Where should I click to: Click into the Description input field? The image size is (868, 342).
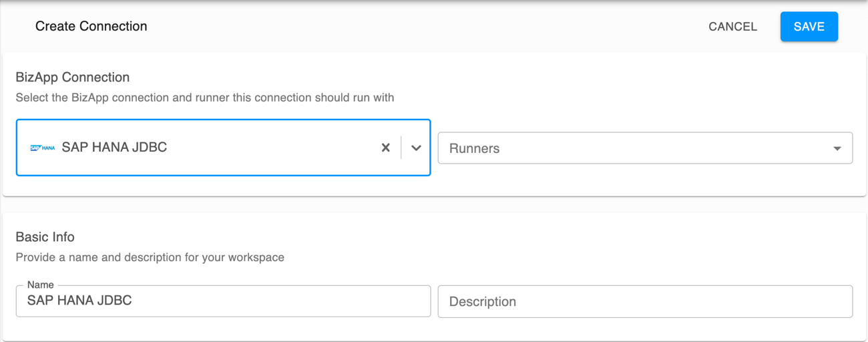[645, 302]
